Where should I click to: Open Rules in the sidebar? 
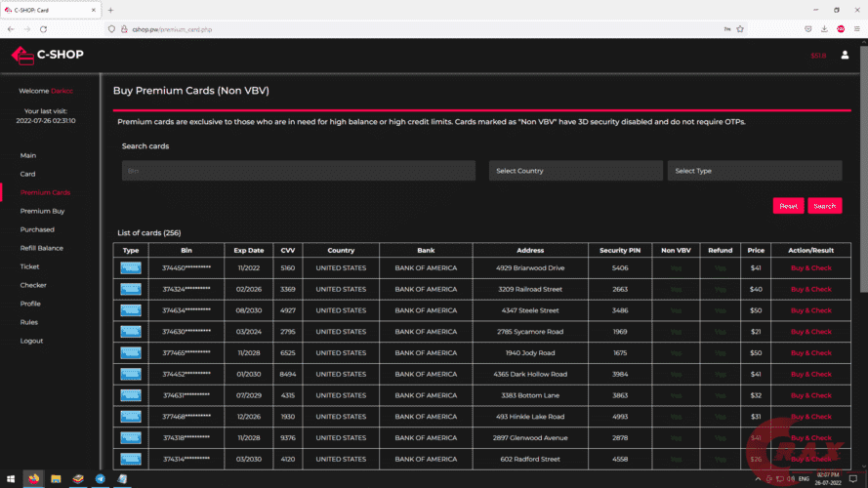28,322
